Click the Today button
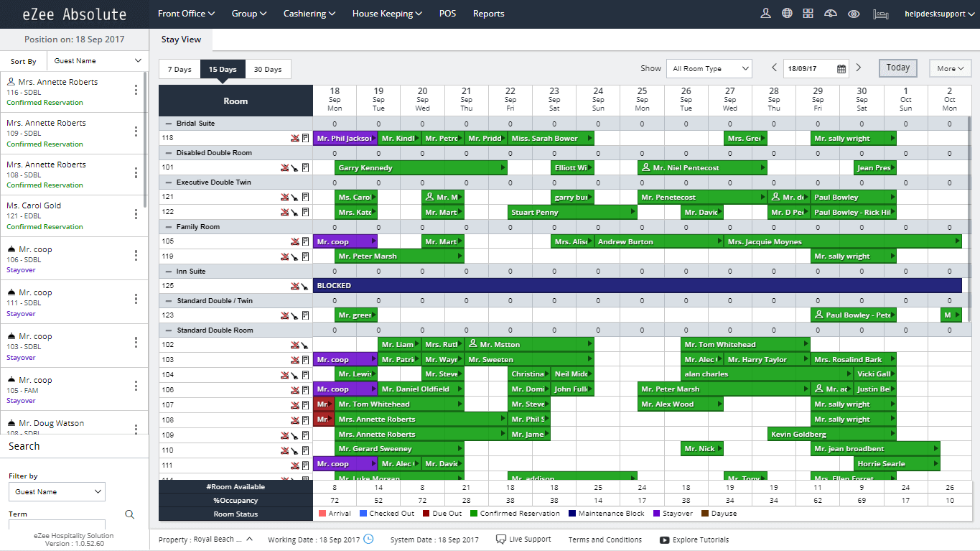 point(897,66)
